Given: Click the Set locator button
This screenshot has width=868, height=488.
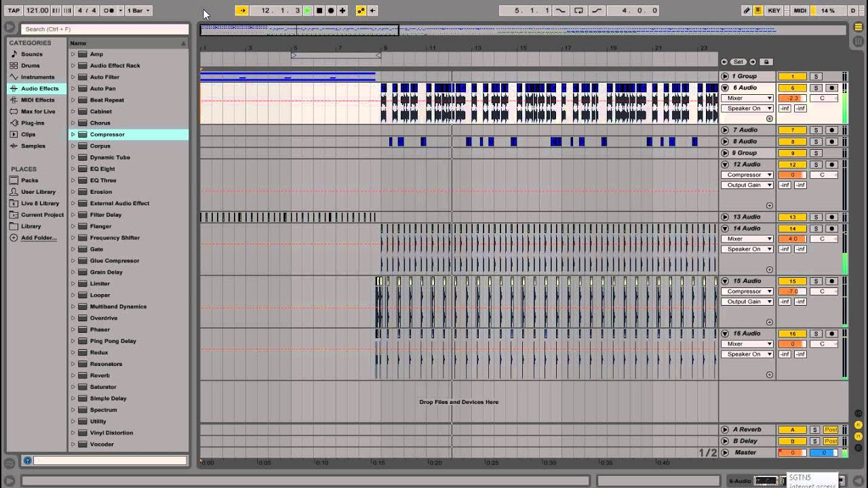Looking at the screenshot, I should 738,62.
